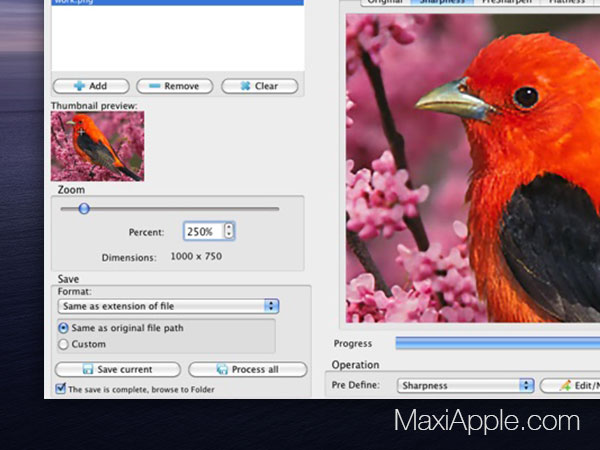Click inside the Percent field showing 250%
This screenshot has width=600, height=450.
203,232
